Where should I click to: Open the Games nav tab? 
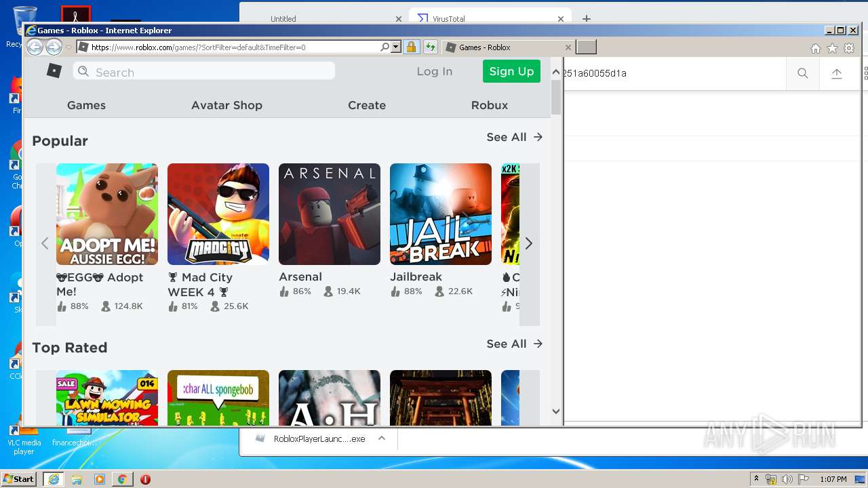point(86,105)
